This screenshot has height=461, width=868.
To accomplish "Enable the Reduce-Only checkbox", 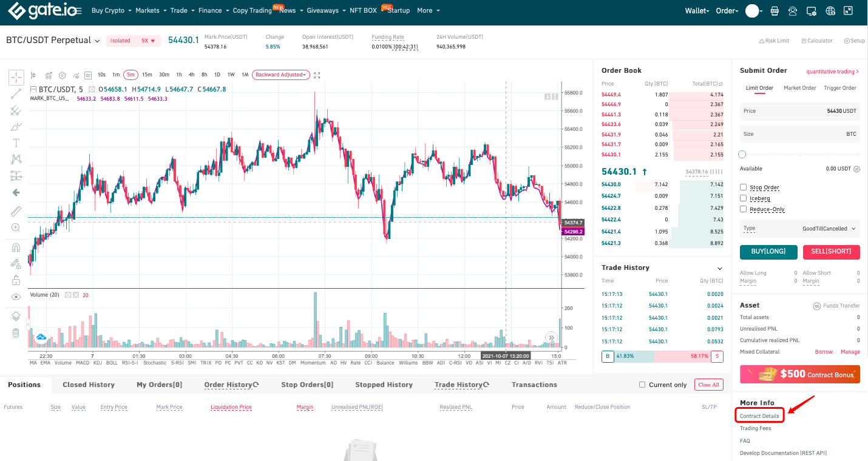I will pos(744,209).
